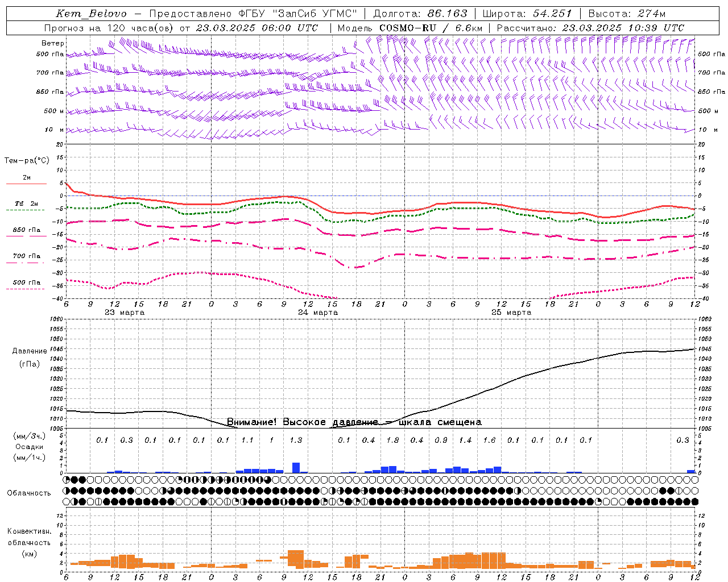Image resolution: width=728 pixels, height=582 pixels.
Task: Click the 23 марта date label
Action: pyautogui.click(x=125, y=313)
